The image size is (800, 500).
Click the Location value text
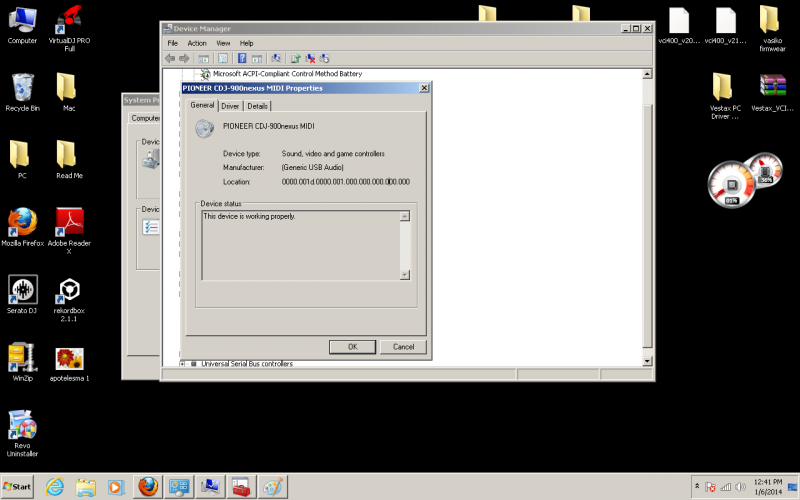(x=345, y=182)
